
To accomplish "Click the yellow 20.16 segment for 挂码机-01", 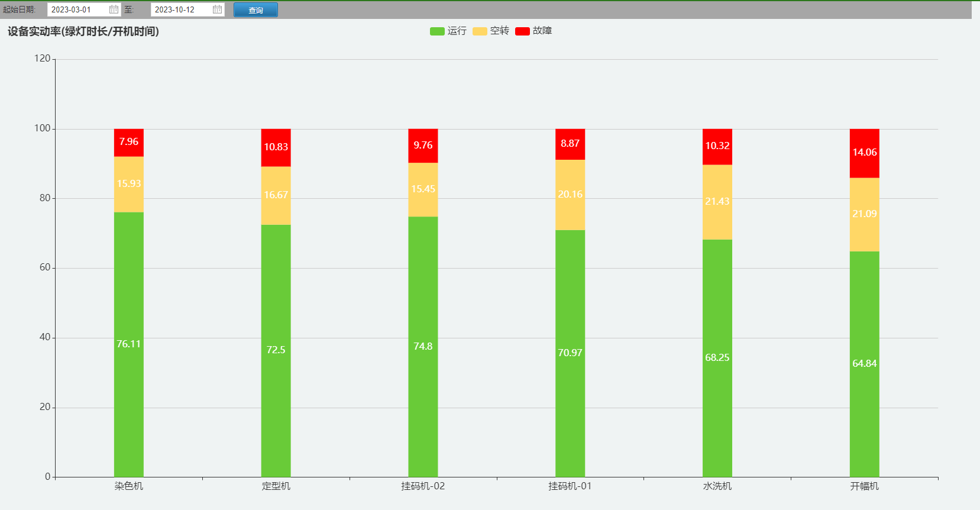I will [x=570, y=195].
